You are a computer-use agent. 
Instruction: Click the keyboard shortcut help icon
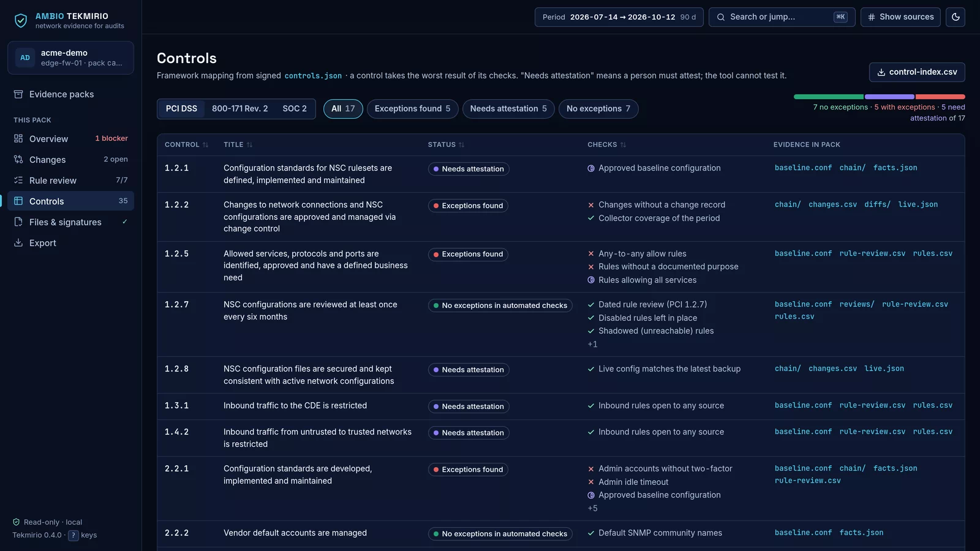(73, 535)
